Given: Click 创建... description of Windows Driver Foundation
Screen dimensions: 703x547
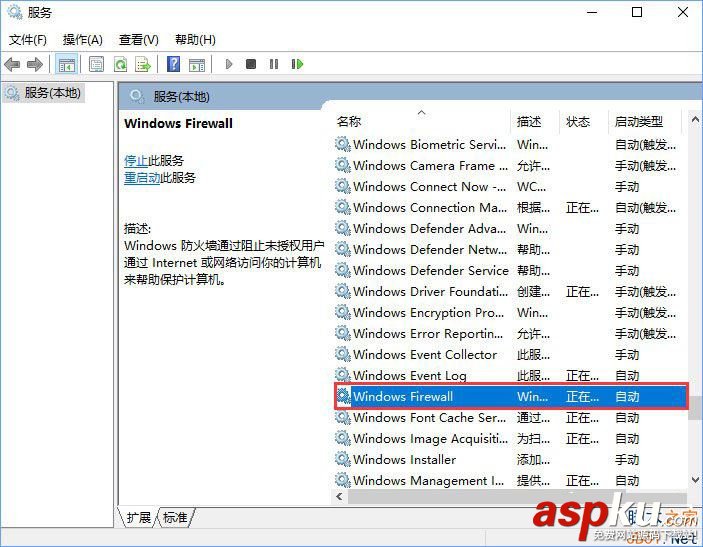Looking at the screenshot, I should coord(533,291).
